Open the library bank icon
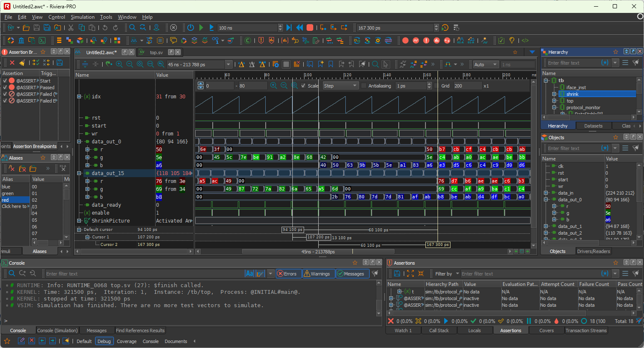This screenshot has width=644, height=348. (21, 40)
